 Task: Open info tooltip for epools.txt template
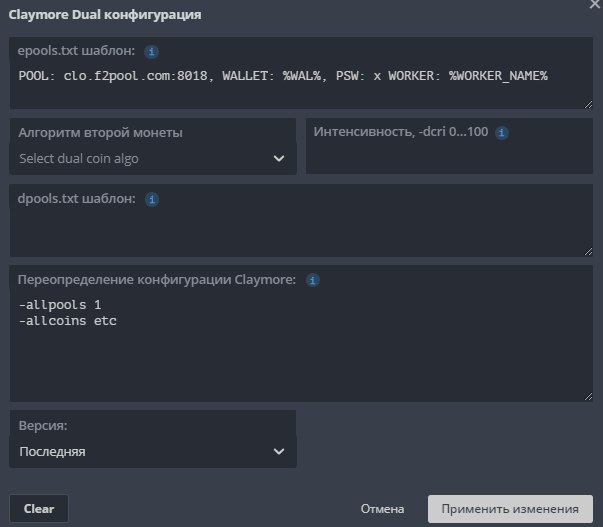coord(152,52)
